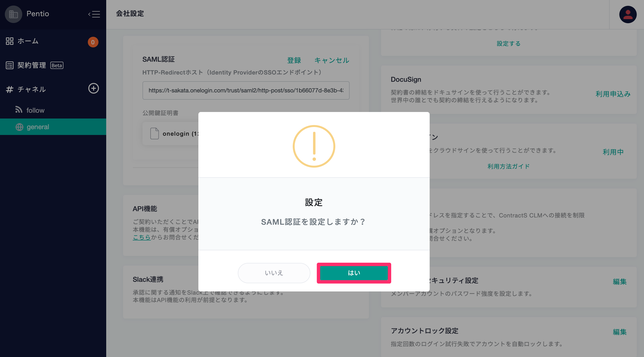Image resolution: width=644 pixels, height=357 pixels.
Task: Click the onelogin certificate file name
Action: tap(180, 134)
